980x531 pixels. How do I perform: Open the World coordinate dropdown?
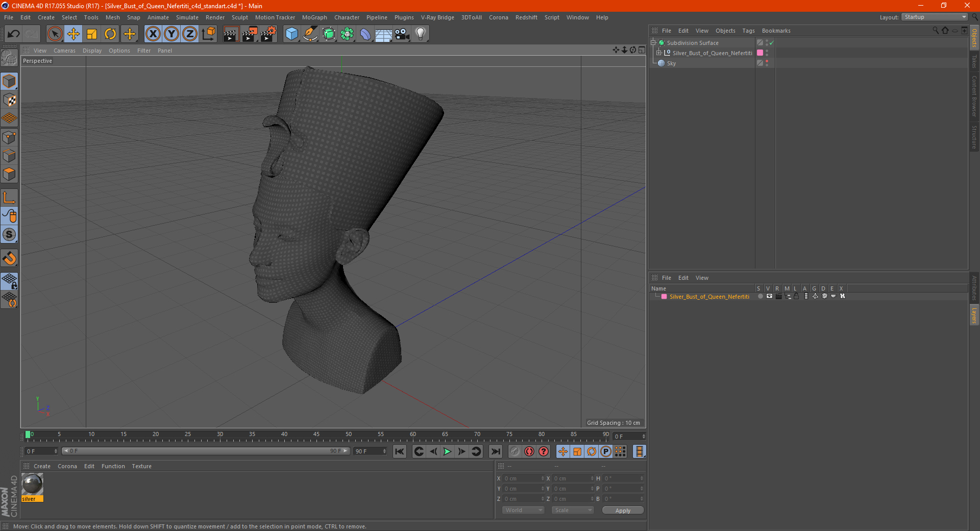tap(523, 510)
